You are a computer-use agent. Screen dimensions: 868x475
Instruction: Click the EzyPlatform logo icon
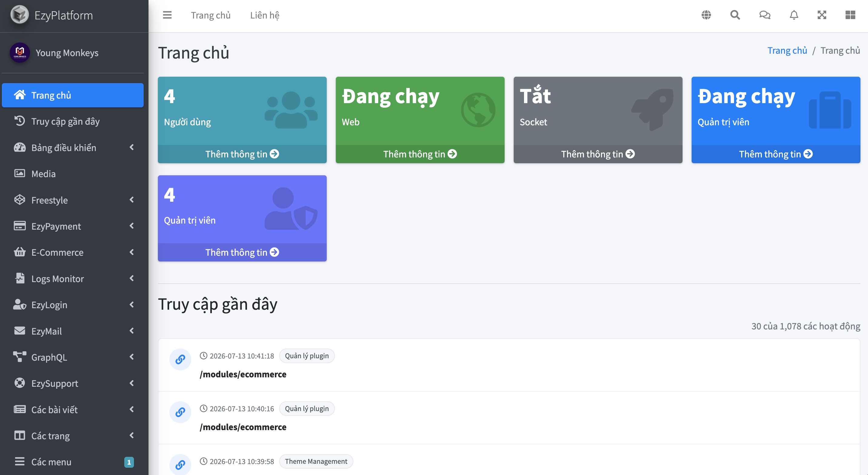19,15
